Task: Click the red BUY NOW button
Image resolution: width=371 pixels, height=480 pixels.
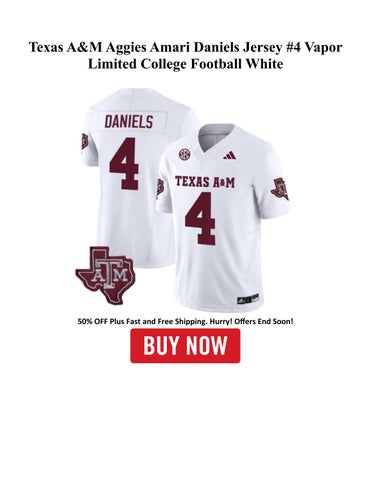Action: (185, 346)
